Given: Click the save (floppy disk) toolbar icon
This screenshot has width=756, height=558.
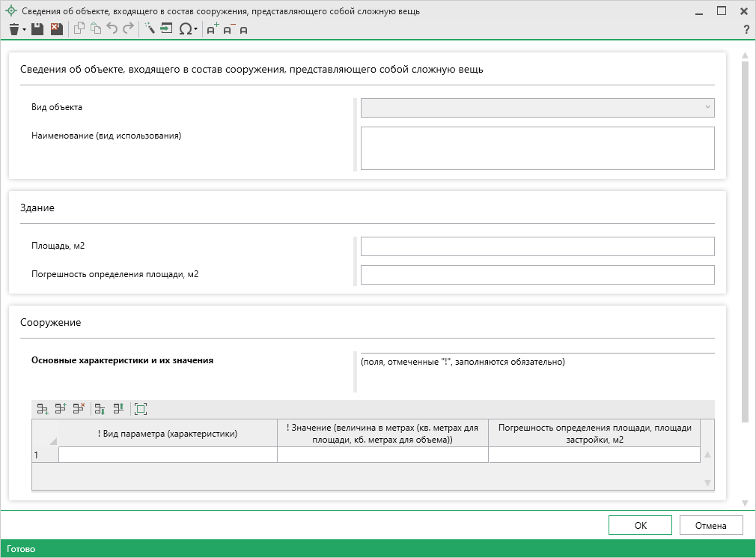Looking at the screenshot, I should pos(37,29).
